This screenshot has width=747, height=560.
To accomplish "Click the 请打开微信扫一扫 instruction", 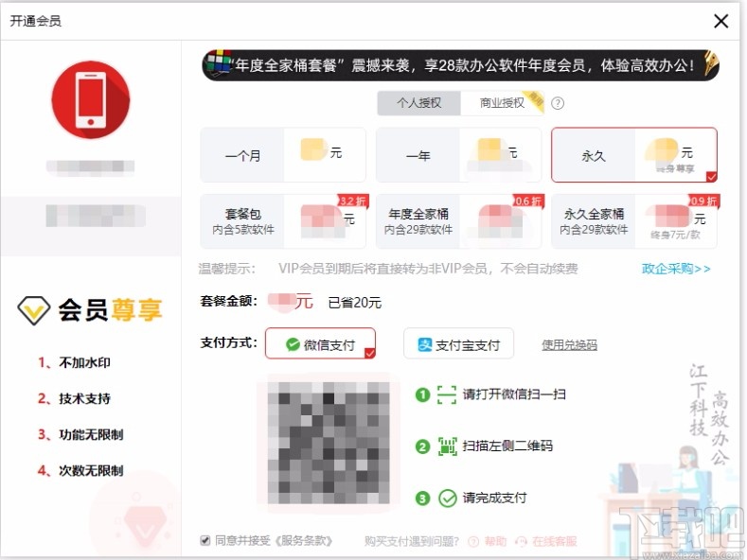I will click(514, 394).
